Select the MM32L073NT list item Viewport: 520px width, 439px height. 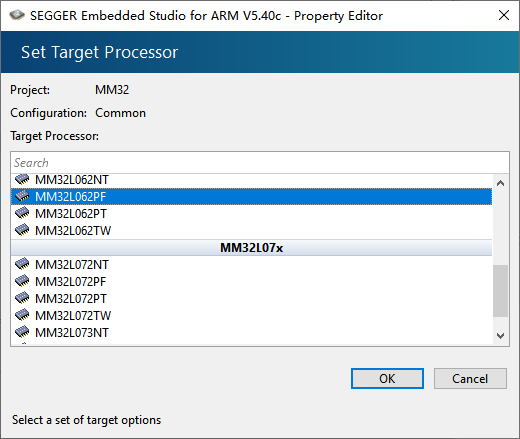point(251,333)
